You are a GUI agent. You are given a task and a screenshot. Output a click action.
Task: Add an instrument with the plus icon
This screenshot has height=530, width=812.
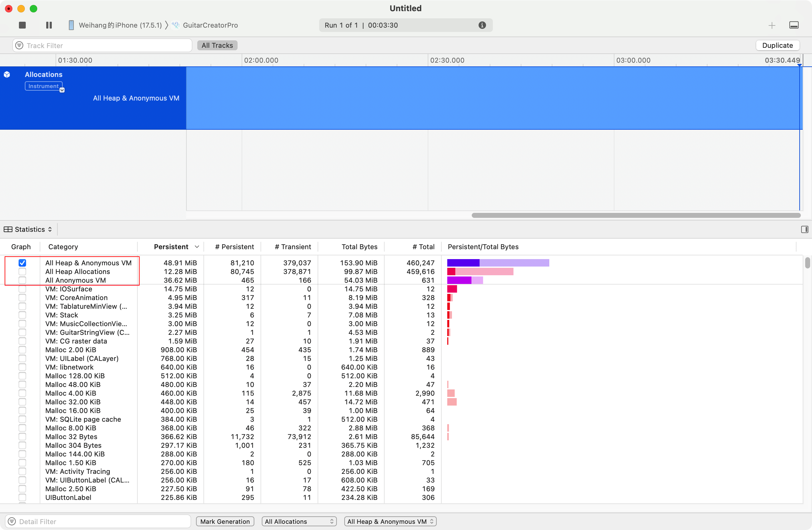click(x=772, y=25)
